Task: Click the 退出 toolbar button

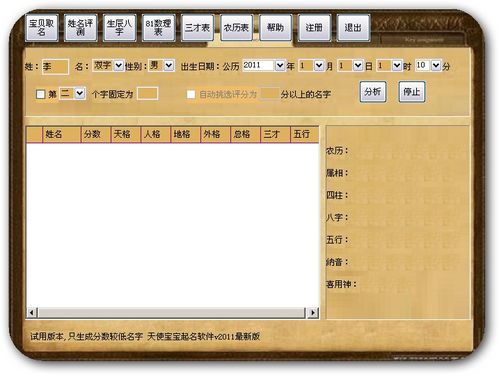Action: [353, 28]
